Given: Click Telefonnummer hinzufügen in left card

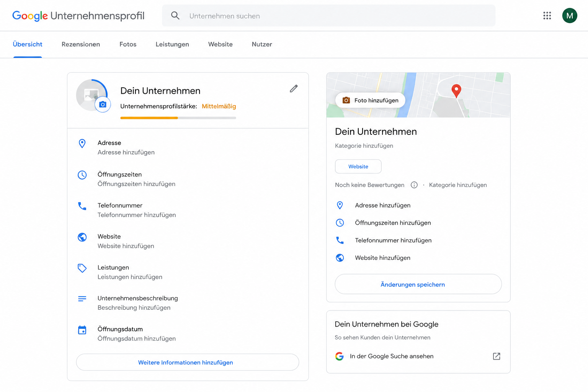Looking at the screenshot, I should click(137, 215).
